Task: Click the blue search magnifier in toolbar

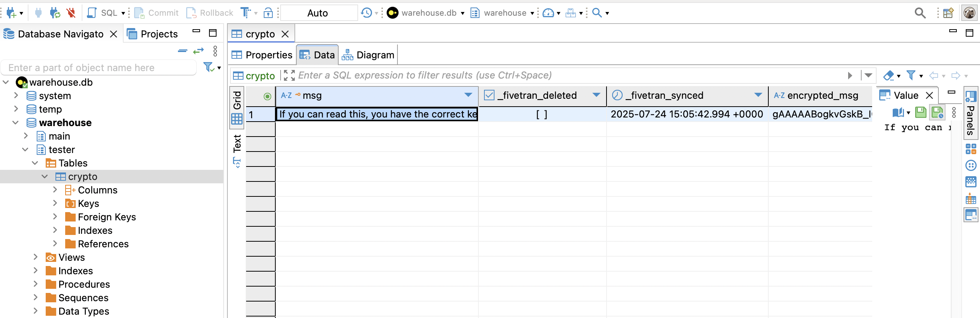Action: pos(597,13)
